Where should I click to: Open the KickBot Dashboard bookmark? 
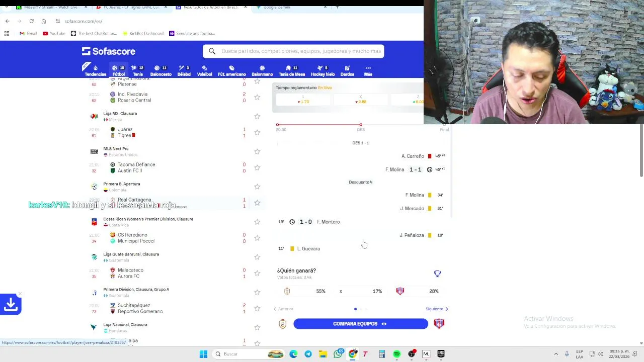pyautogui.click(x=143, y=33)
